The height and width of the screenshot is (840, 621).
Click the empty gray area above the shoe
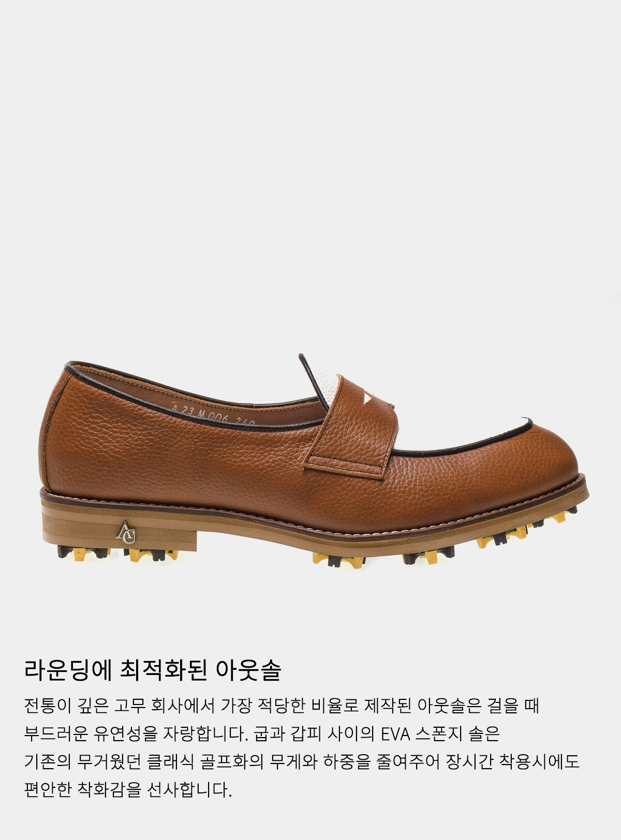click(x=310, y=171)
